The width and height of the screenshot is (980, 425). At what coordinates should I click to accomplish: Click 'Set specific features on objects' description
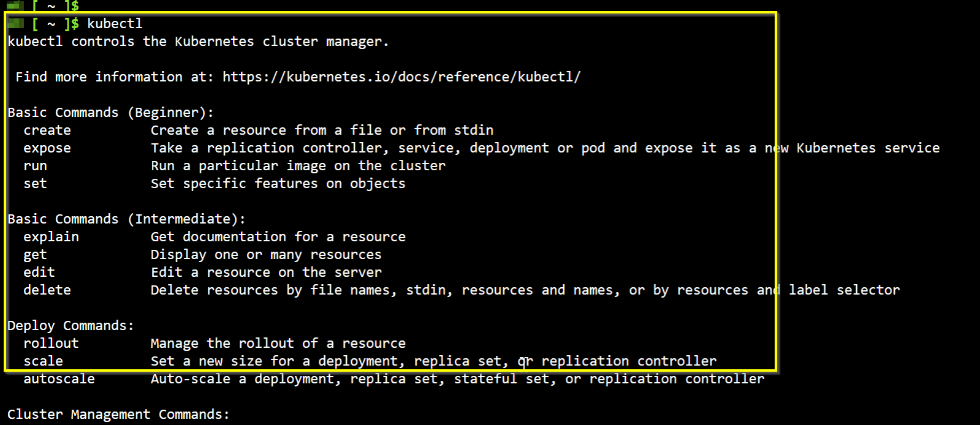pos(278,184)
